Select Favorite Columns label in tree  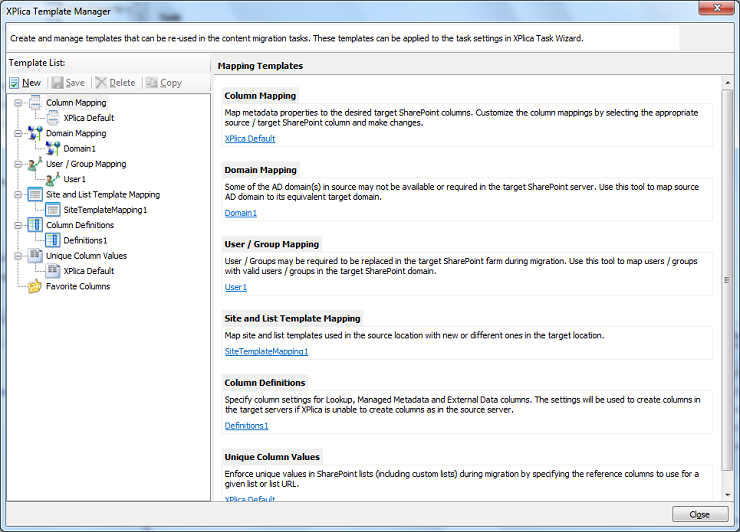coord(78,286)
